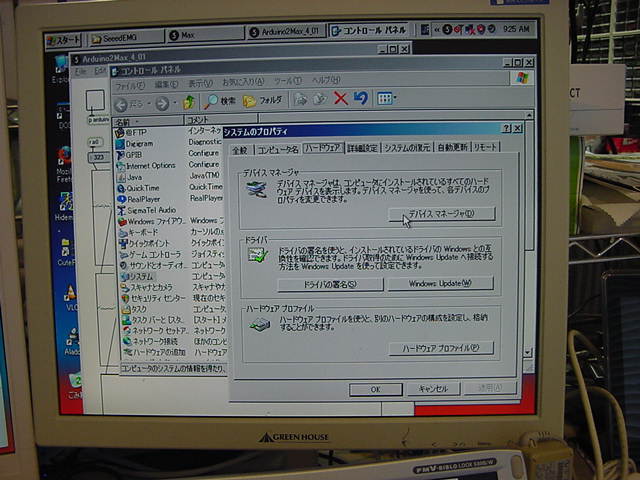Open View menu (表示) in Control Panel
Viewport: 640px width, 480px height.
point(200,84)
